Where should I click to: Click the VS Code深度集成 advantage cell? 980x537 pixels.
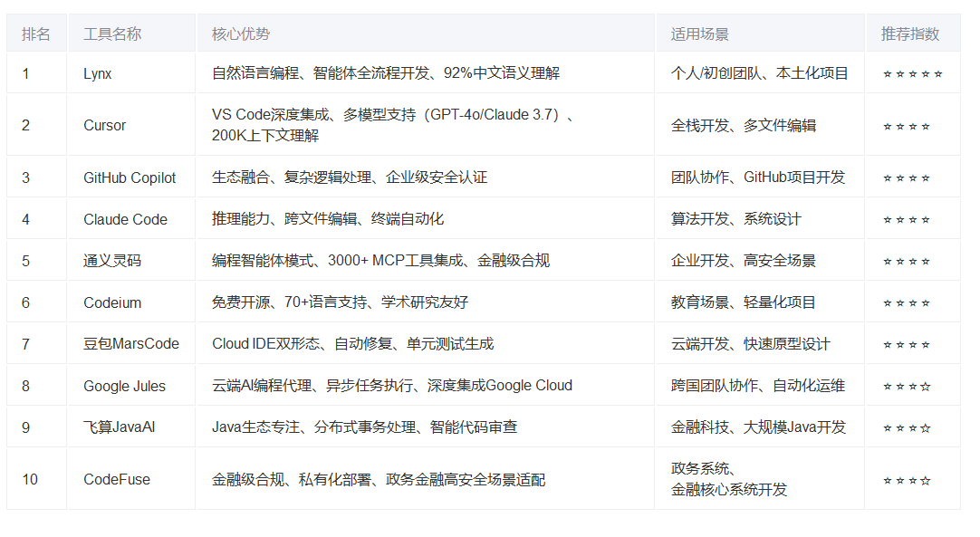pos(425,125)
